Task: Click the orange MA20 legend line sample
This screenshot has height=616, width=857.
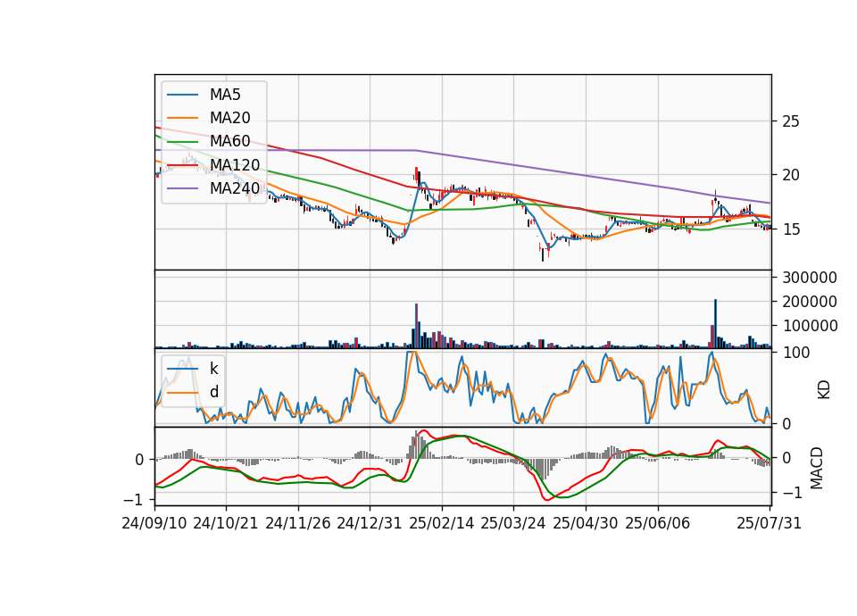Action: click(182, 118)
